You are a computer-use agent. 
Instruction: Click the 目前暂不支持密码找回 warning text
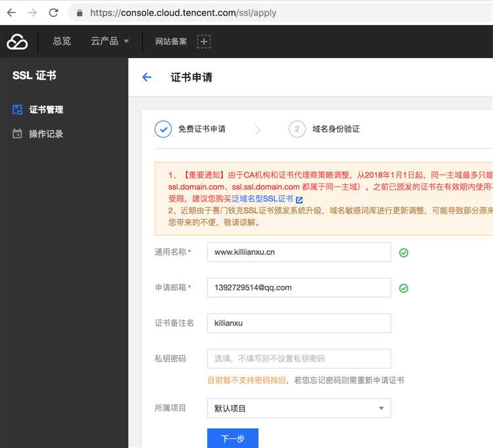[x=246, y=380]
